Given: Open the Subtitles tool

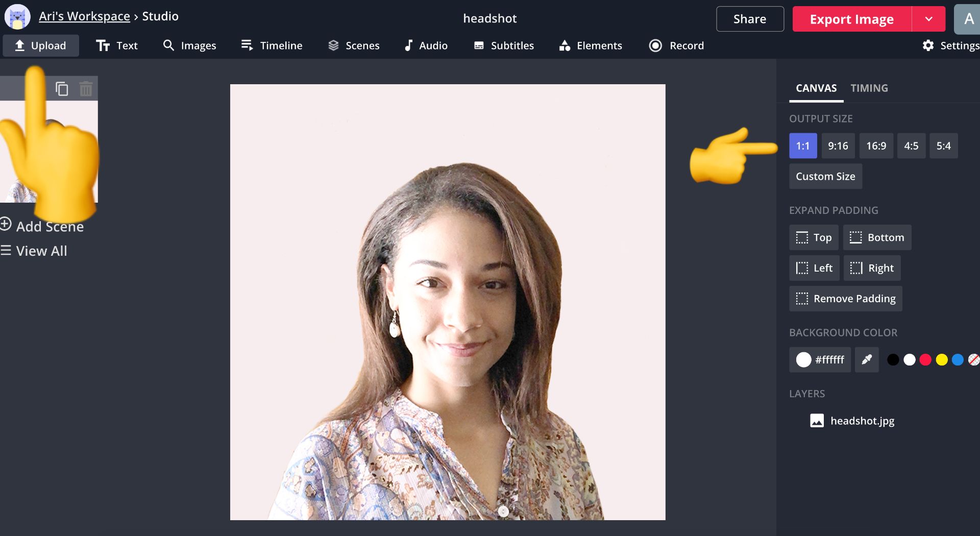Looking at the screenshot, I should click(503, 45).
